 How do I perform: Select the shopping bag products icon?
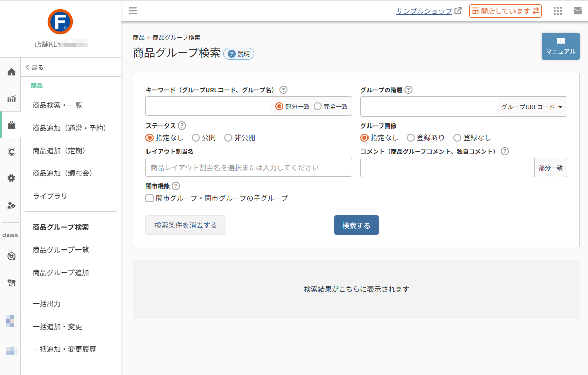pos(11,125)
